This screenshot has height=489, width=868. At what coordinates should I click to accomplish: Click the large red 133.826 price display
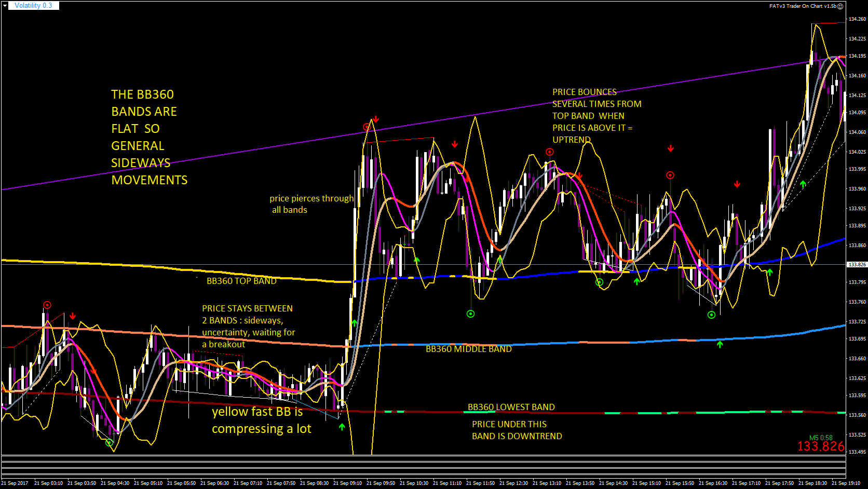821,446
